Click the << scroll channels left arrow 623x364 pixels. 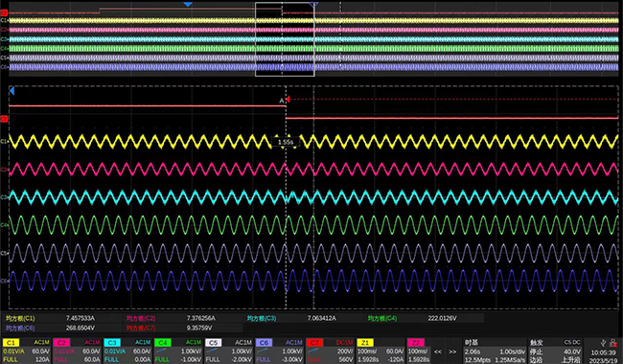click(437, 352)
